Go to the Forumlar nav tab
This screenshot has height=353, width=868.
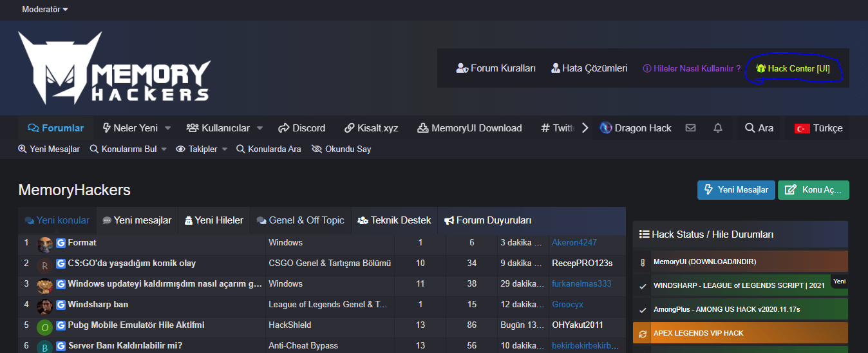pos(56,128)
